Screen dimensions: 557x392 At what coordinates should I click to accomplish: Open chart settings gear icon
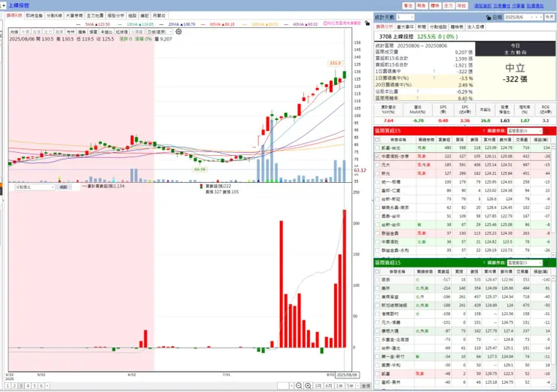pos(178,32)
